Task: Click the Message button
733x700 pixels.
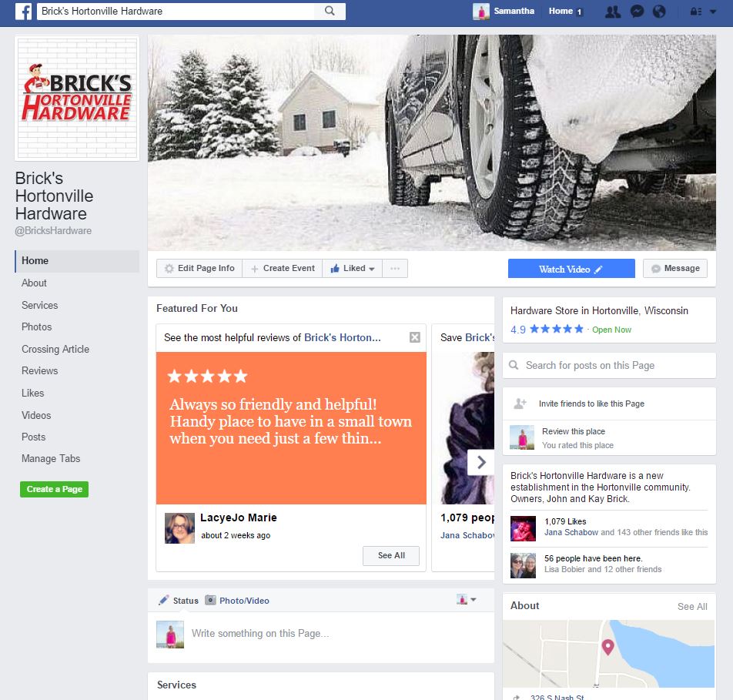Action: point(675,269)
